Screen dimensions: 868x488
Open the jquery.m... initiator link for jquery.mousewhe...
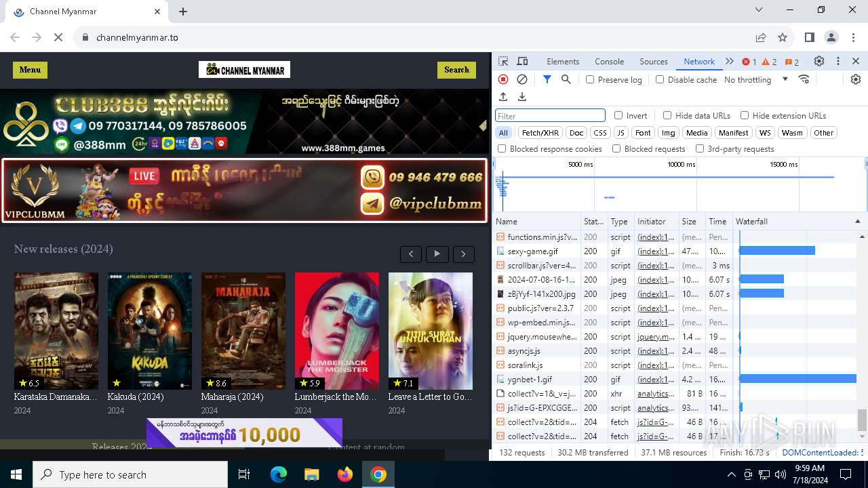(656, 337)
